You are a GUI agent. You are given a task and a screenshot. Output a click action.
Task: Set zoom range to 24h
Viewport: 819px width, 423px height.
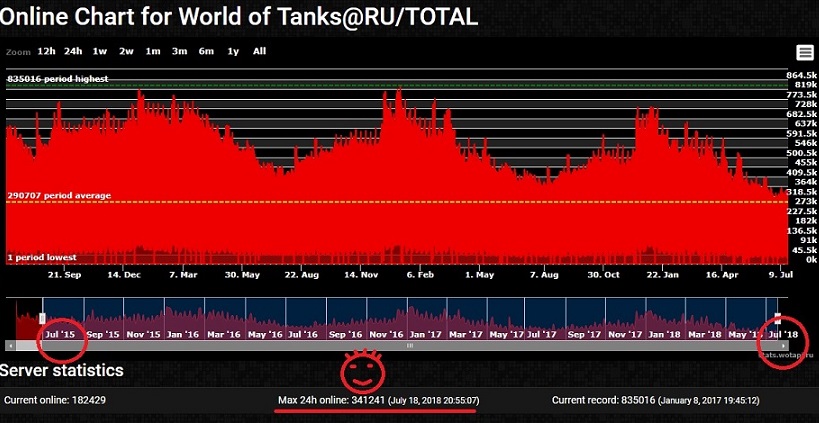(x=74, y=51)
